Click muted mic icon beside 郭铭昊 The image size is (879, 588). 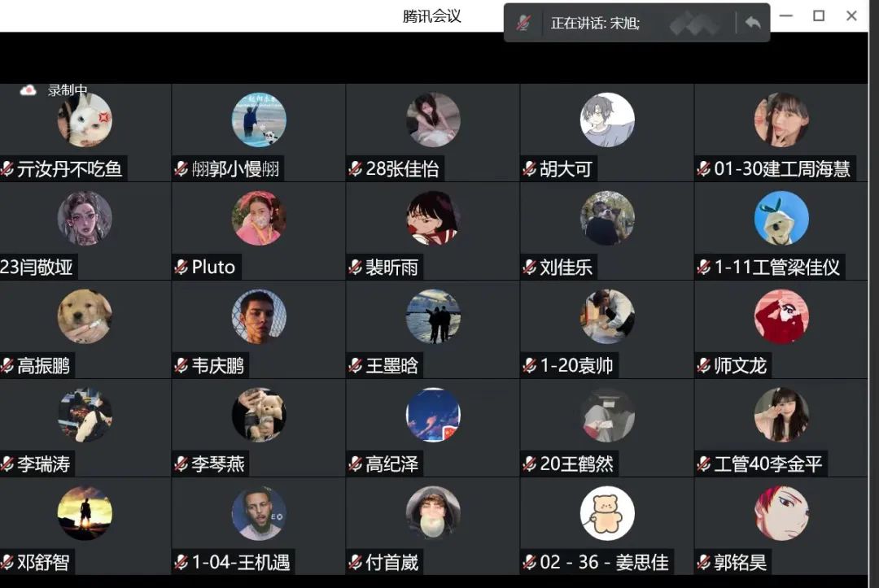[x=703, y=562]
